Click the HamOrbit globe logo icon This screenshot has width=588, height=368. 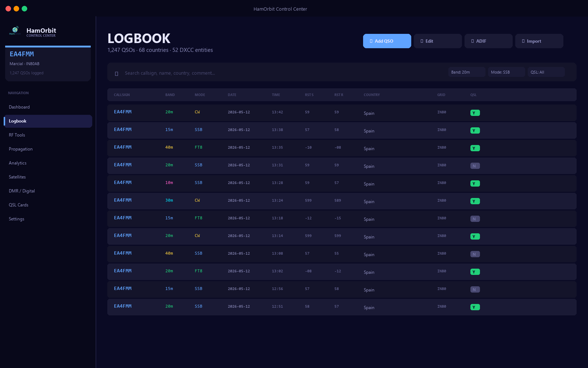pyautogui.click(x=15, y=31)
